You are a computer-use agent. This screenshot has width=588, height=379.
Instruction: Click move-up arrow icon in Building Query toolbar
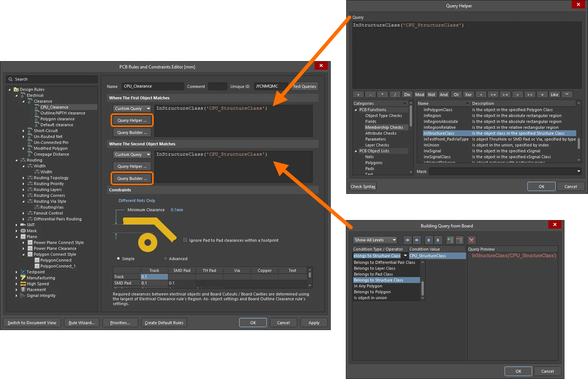click(429, 240)
